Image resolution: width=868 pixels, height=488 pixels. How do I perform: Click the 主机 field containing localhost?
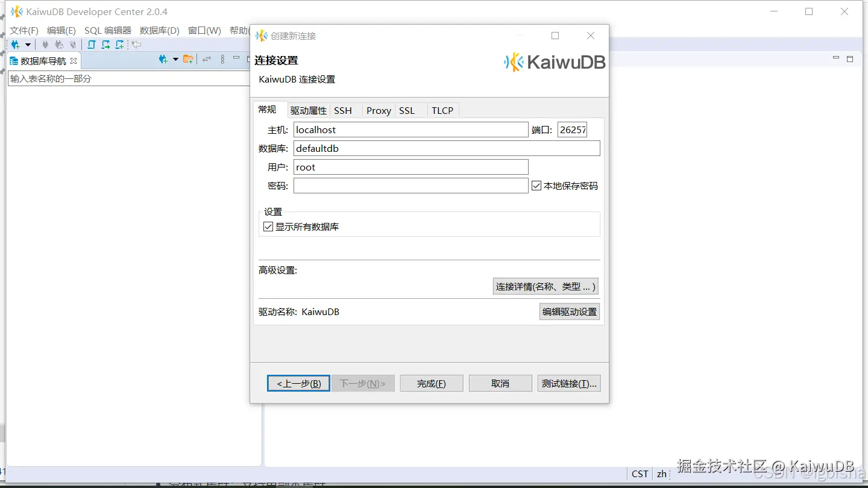pos(411,130)
